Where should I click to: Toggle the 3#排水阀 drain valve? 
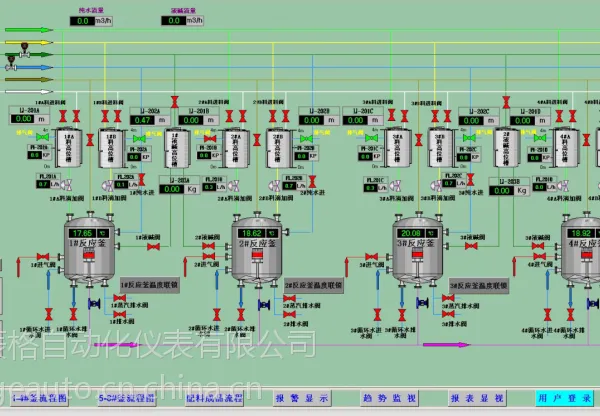pyautogui.click(x=448, y=314)
